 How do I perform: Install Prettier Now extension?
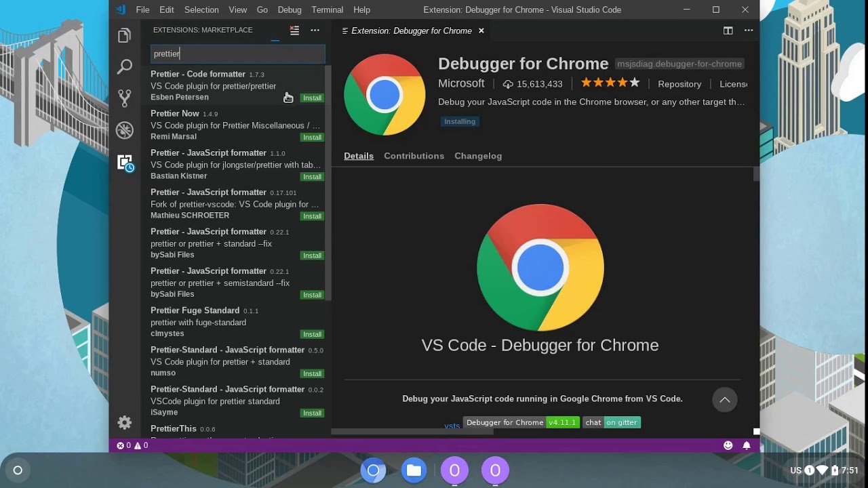[312, 138]
